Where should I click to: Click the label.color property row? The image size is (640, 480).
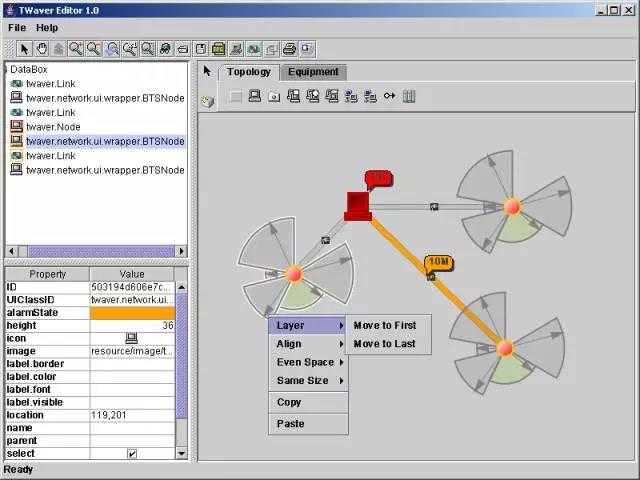tap(90, 377)
